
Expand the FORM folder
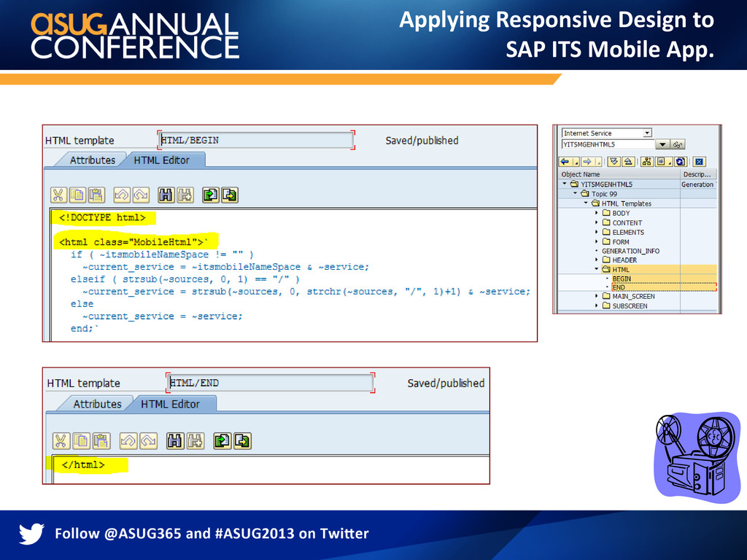(x=597, y=241)
